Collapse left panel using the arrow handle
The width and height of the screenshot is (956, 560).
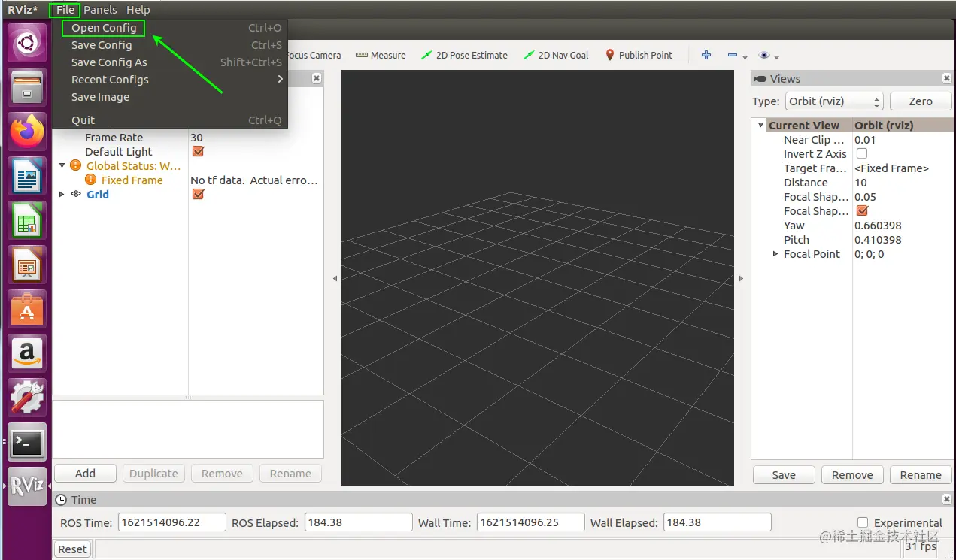pyautogui.click(x=335, y=278)
